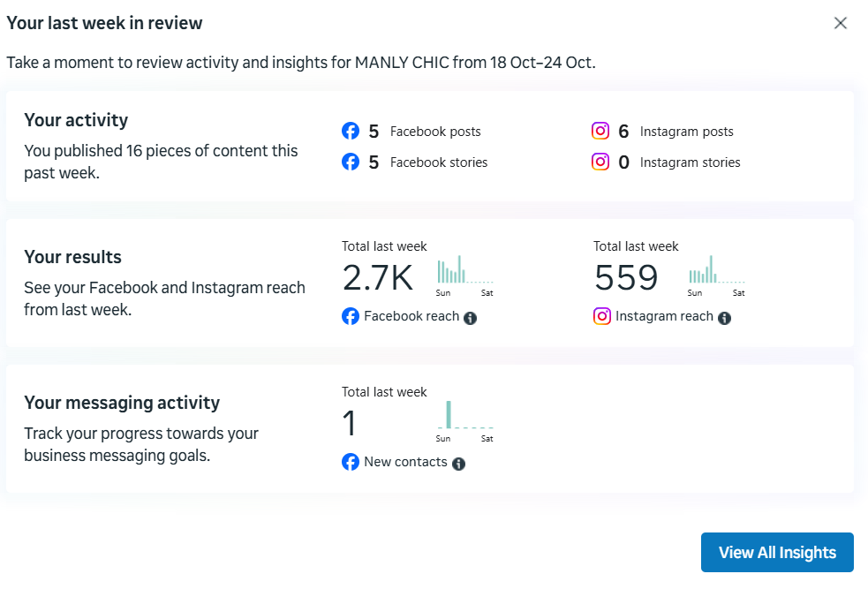Viewport: 868px width, 589px height.
Task: Select the Facebook reach bar chart
Action: pyautogui.click(x=465, y=276)
